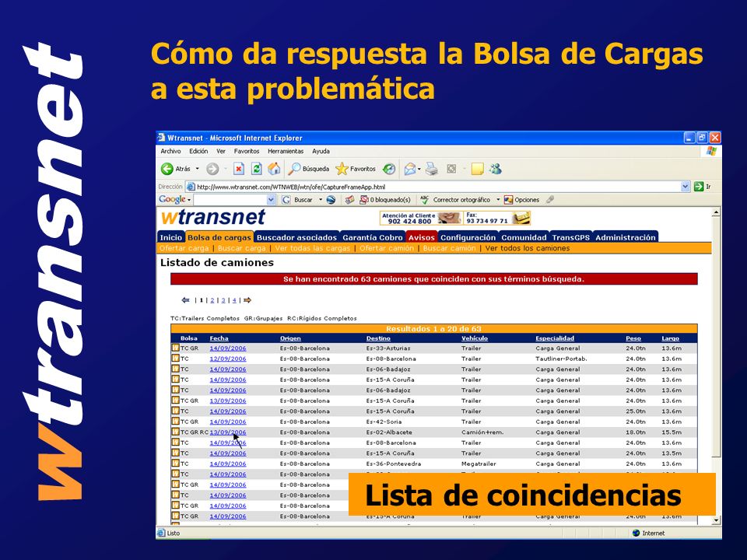This screenshot has width=747, height=560.
Task: Click the Google toolbar globe news icon
Action: [331, 200]
